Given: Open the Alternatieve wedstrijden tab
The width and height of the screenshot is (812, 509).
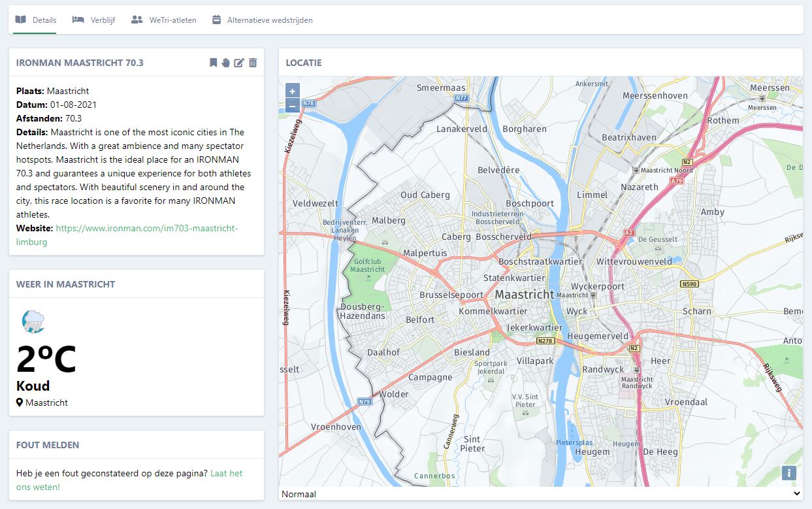Looking at the screenshot, I should [x=262, y=20].
